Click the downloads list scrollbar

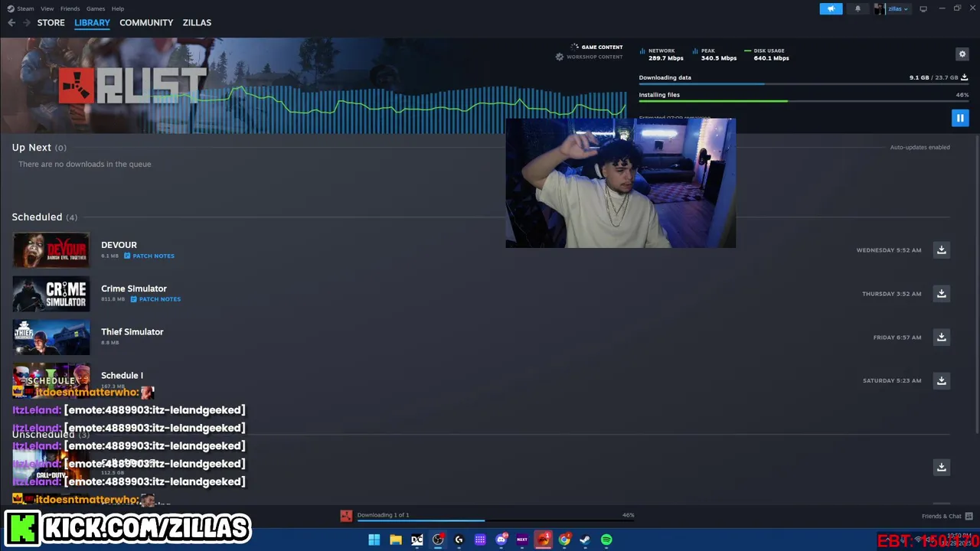(975, 283)
